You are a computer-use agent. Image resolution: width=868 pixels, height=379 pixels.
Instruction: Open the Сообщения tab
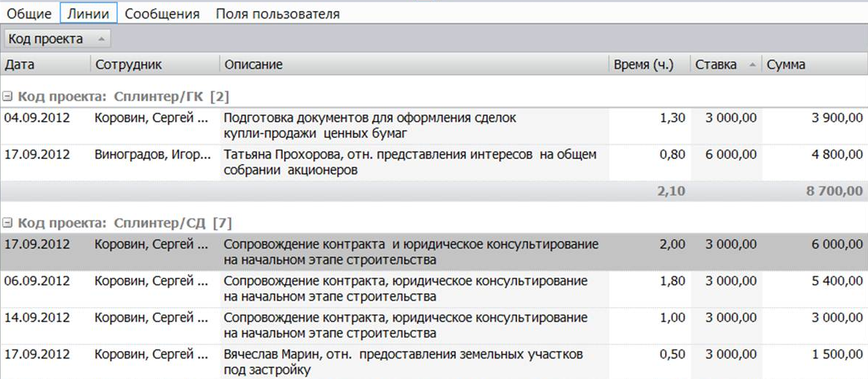coord(163,13)
